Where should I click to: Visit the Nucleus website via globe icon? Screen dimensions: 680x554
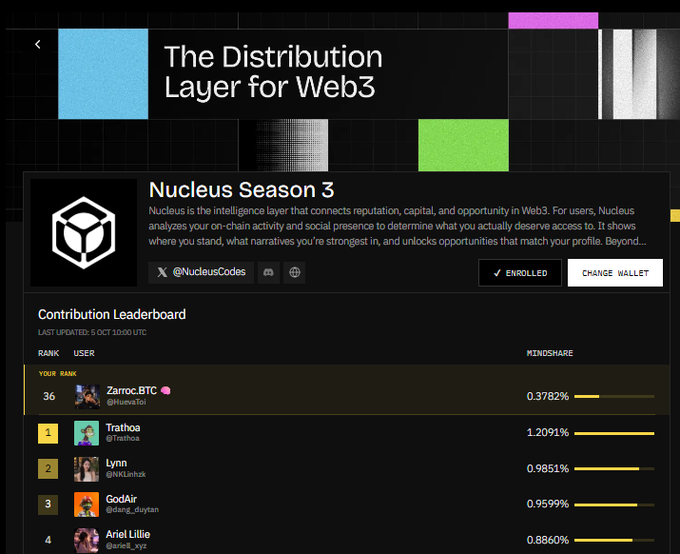click(x=294, y=272)
